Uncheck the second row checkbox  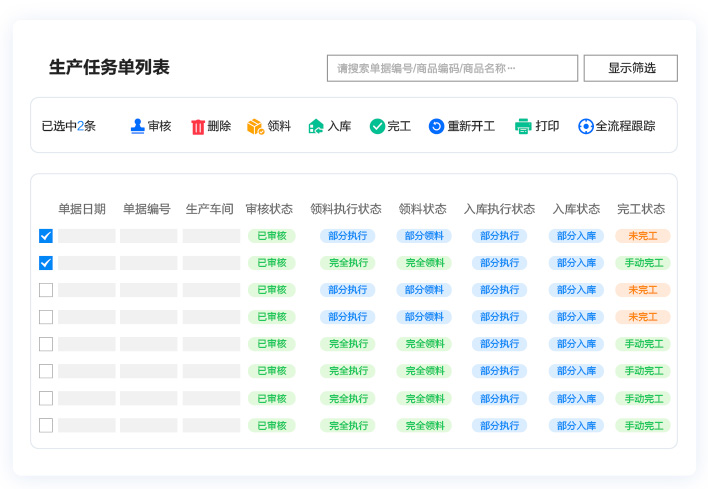(46, 263)
